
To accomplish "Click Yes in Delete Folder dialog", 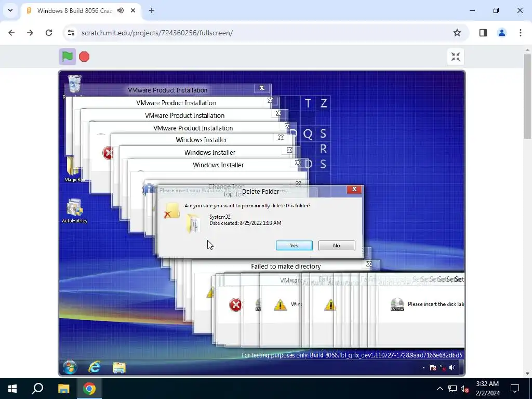I will coord(294,245).
